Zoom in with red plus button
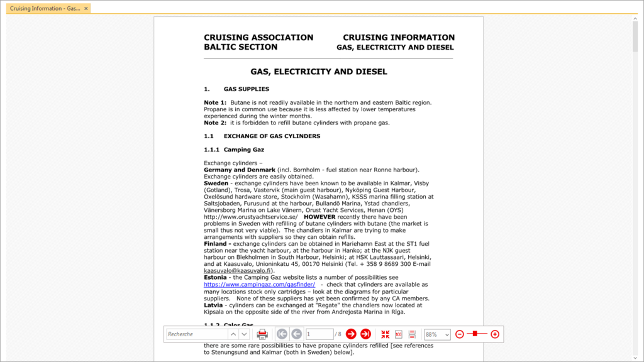 (495, 334)
